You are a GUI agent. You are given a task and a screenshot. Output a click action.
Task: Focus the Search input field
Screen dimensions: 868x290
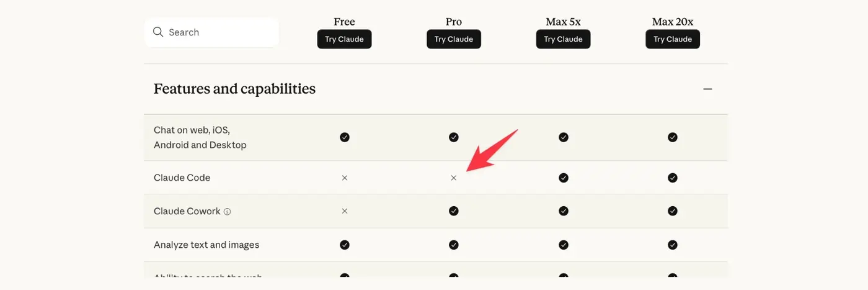217,32
